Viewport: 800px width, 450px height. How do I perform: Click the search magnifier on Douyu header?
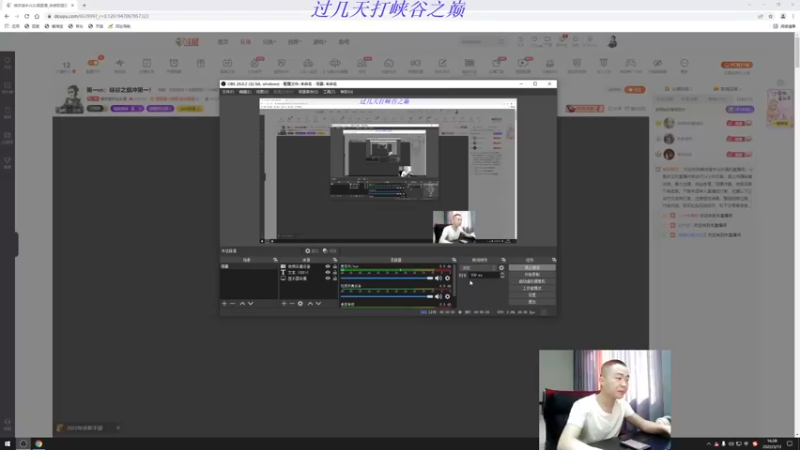pyautogui.click(x=501, y=42)
